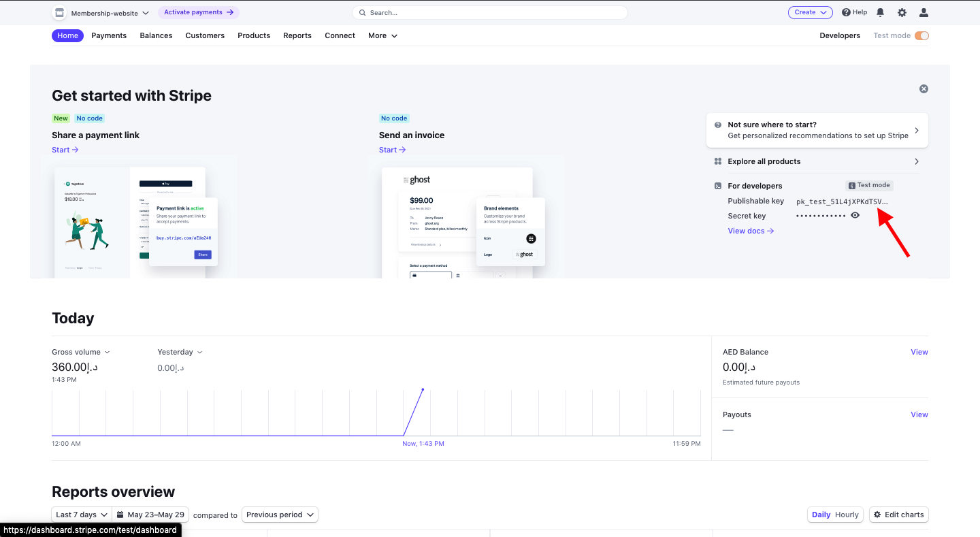Click Start under Share a payment link

65,150
